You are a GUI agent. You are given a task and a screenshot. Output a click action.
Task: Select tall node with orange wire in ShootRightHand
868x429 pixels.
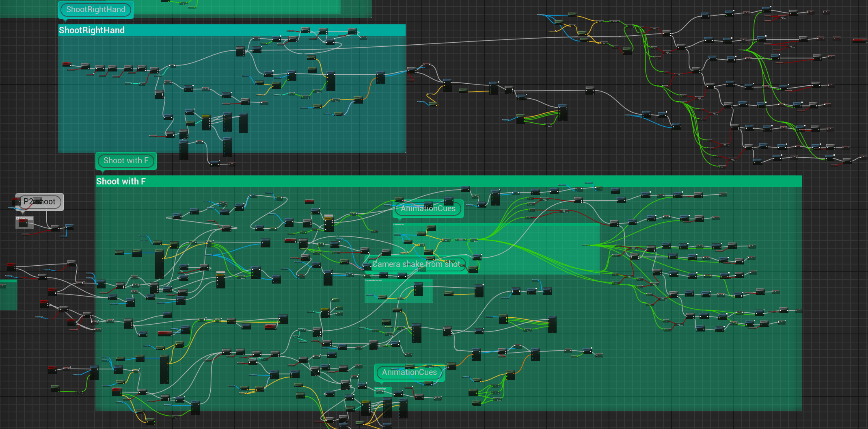[380, 77]
